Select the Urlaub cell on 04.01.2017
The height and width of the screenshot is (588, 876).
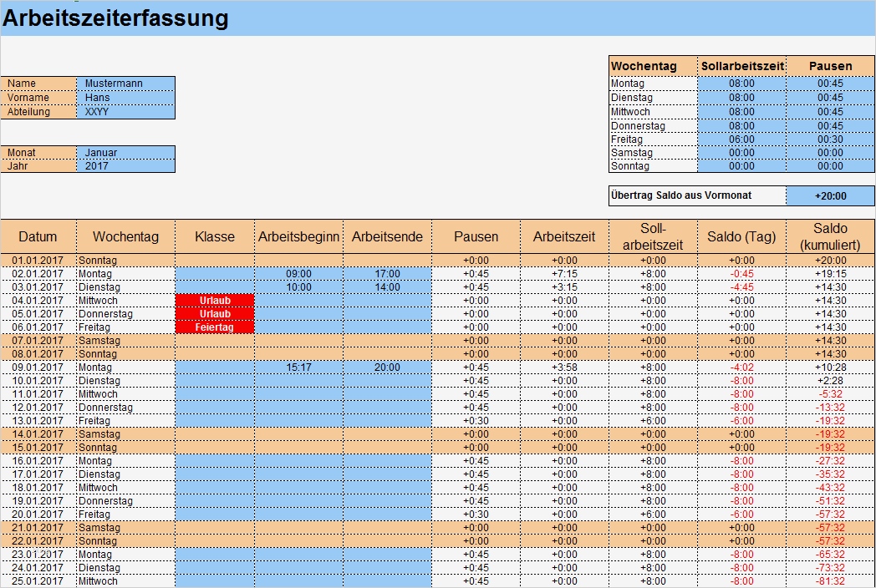click(215, 300)
